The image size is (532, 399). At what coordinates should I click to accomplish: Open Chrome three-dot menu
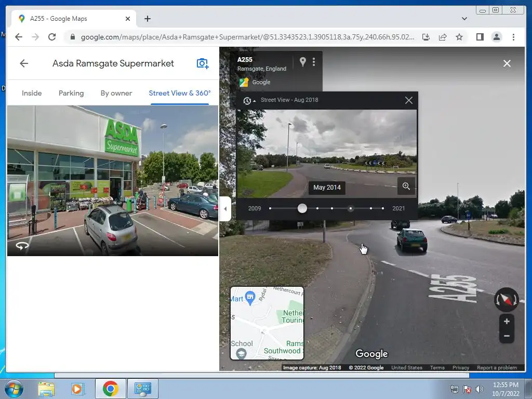[513, 37]
